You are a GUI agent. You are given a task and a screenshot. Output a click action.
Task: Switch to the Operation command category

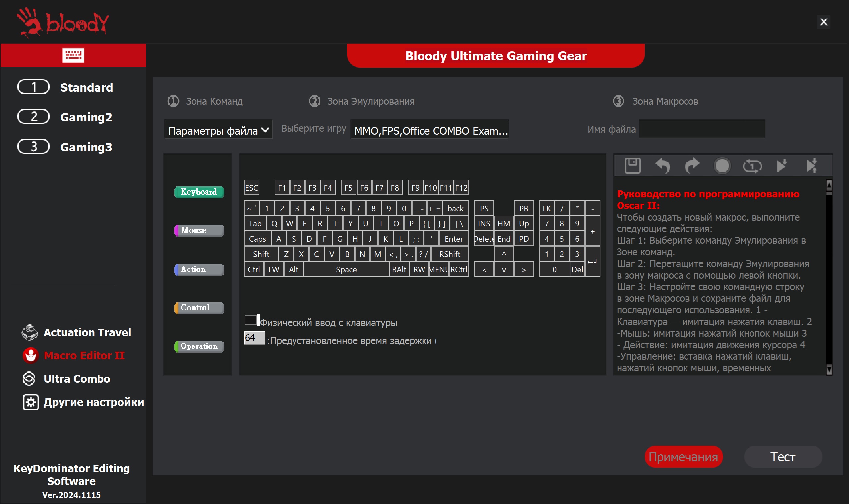point(199,346)
